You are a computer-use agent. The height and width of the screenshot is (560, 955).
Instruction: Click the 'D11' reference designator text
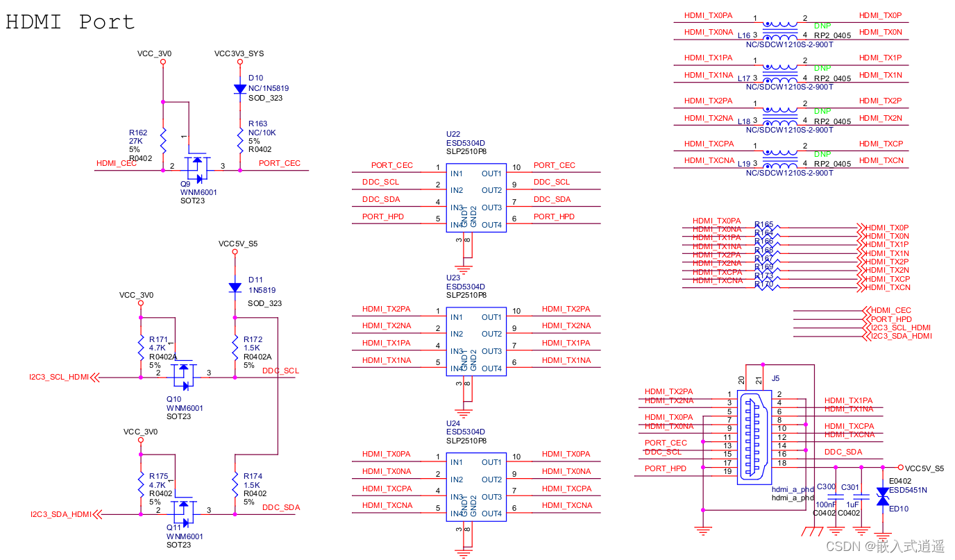(255, 279)
